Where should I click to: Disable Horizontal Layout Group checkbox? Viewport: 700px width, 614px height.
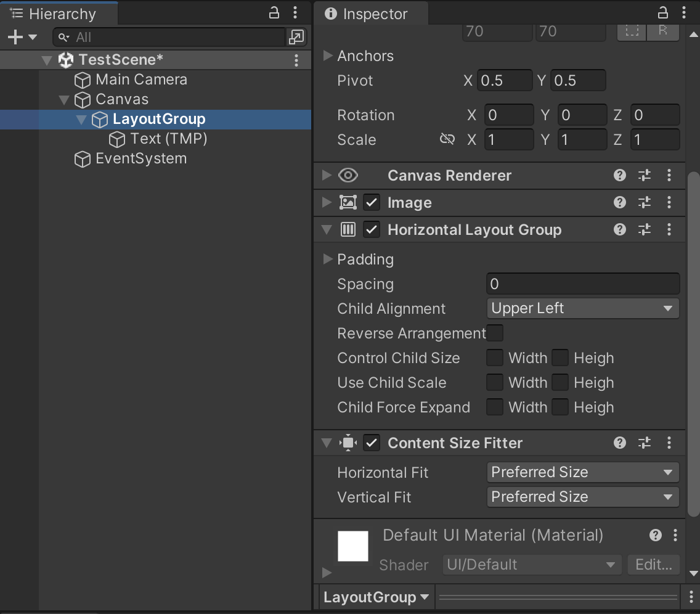[372, 229]
